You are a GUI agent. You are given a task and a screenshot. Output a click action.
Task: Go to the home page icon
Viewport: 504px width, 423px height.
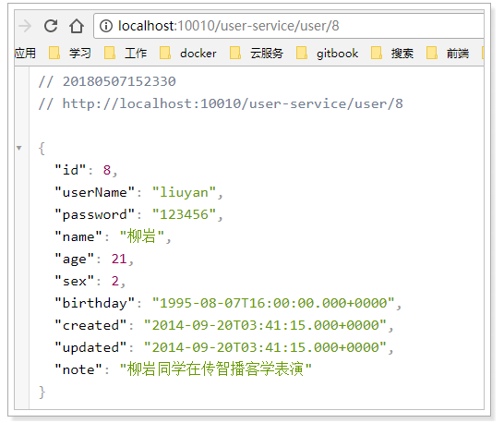(x=77, y=26)
